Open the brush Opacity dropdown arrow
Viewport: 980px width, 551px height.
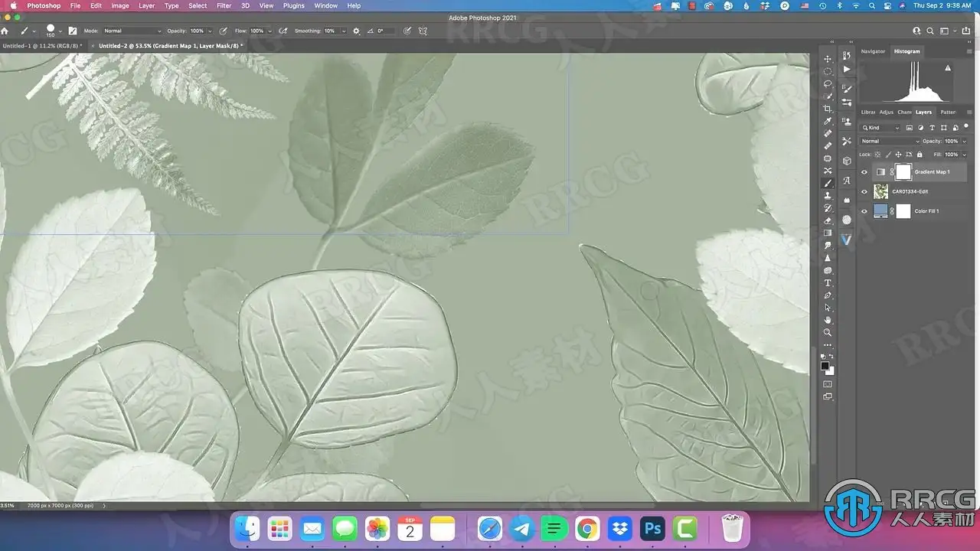[210, 31]
